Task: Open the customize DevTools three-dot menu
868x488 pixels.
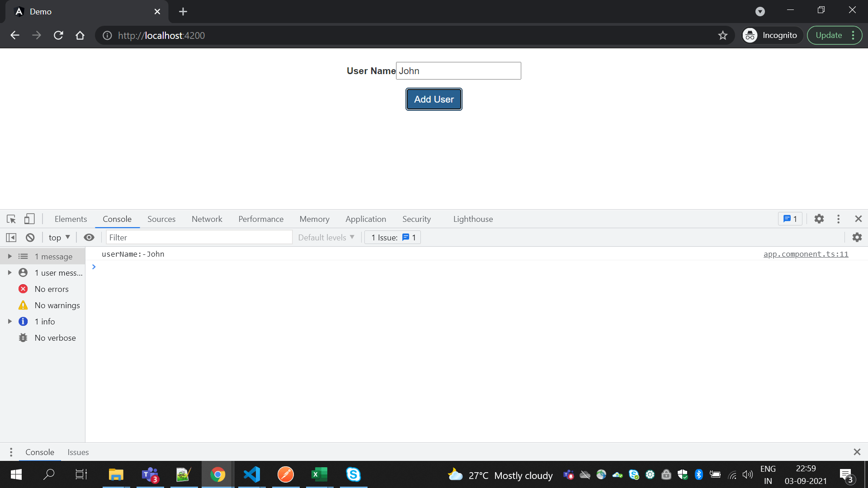Action: (x=838, y=219)
